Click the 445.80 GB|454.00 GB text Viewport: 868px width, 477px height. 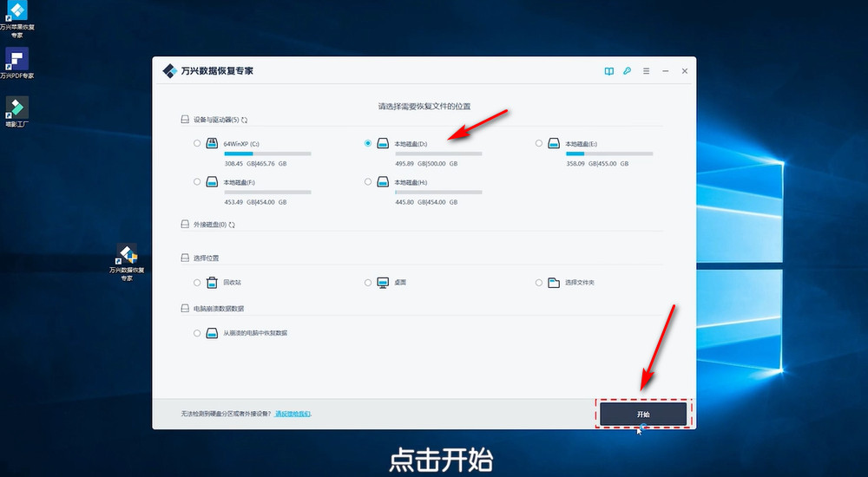coord(427,202)
